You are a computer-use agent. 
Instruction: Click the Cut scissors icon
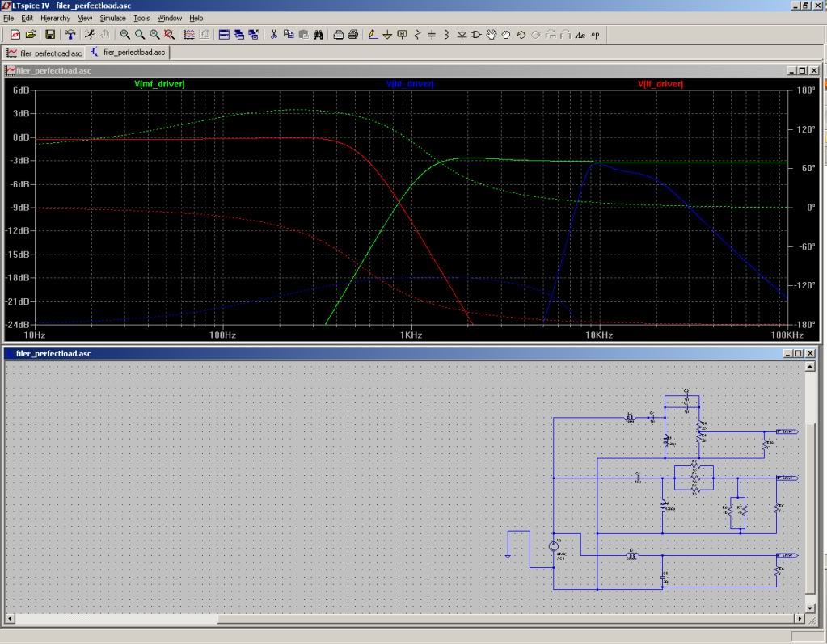point(273,35)
